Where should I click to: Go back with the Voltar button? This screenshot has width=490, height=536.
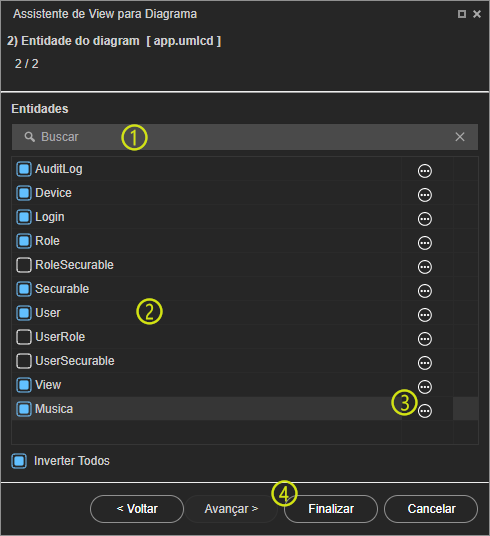click(137, 509)
